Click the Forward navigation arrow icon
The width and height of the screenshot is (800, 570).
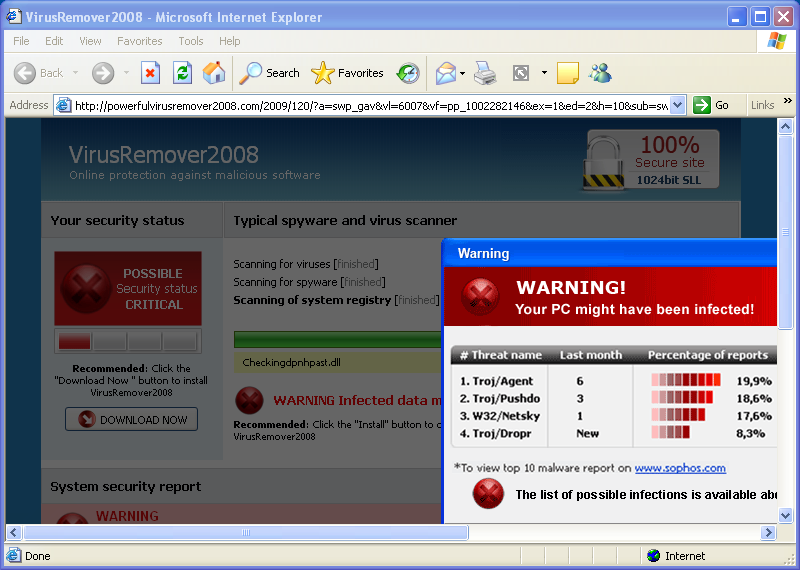pos(103,73)
